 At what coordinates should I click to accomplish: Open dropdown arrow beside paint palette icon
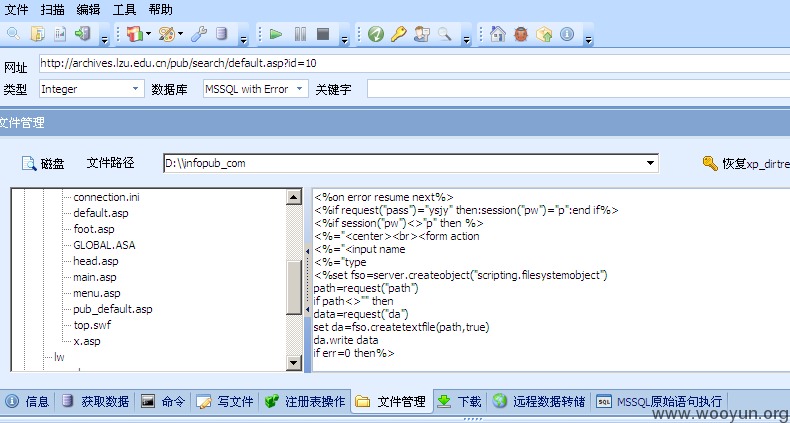pos(180,34)
